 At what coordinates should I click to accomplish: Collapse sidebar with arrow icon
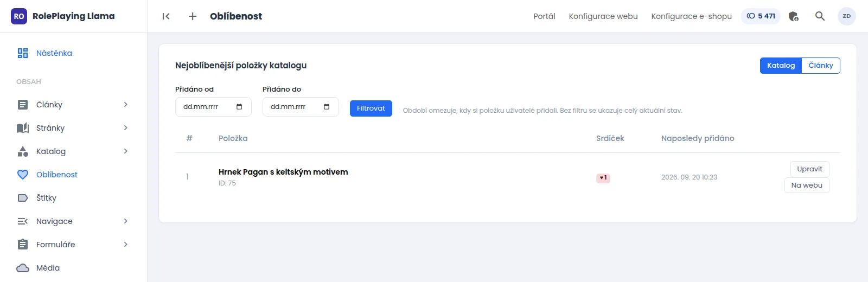coord(166,16)
